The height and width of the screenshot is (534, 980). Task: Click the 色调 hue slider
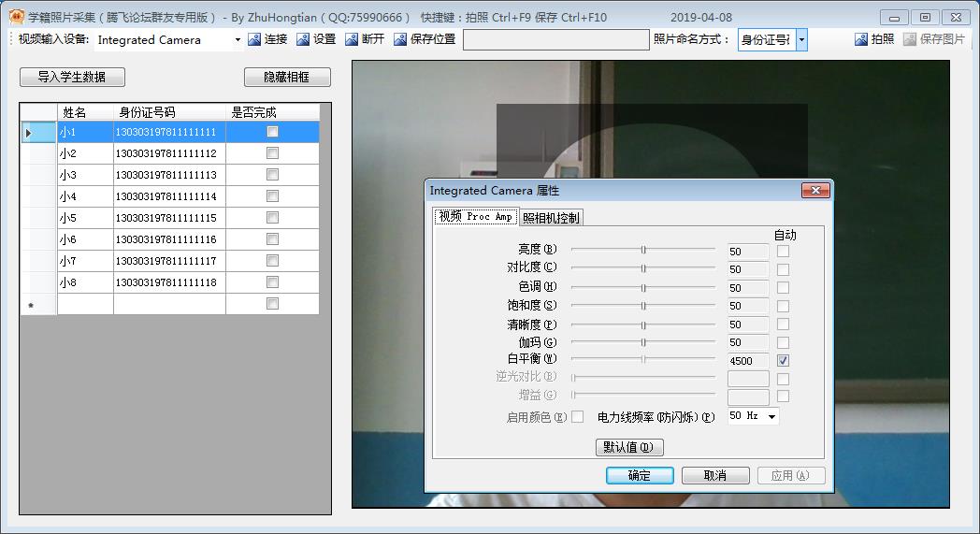click(x=643, y=288)
